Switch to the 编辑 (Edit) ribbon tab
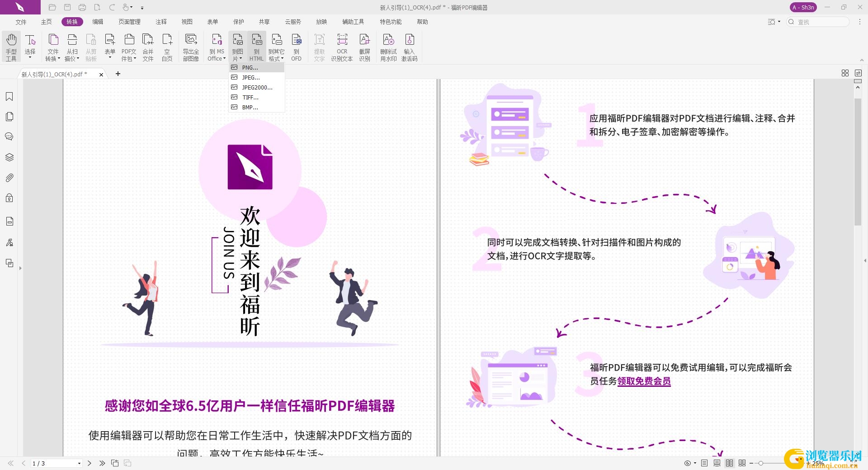This screenshot has width=868, height=470. click(98, 22)
